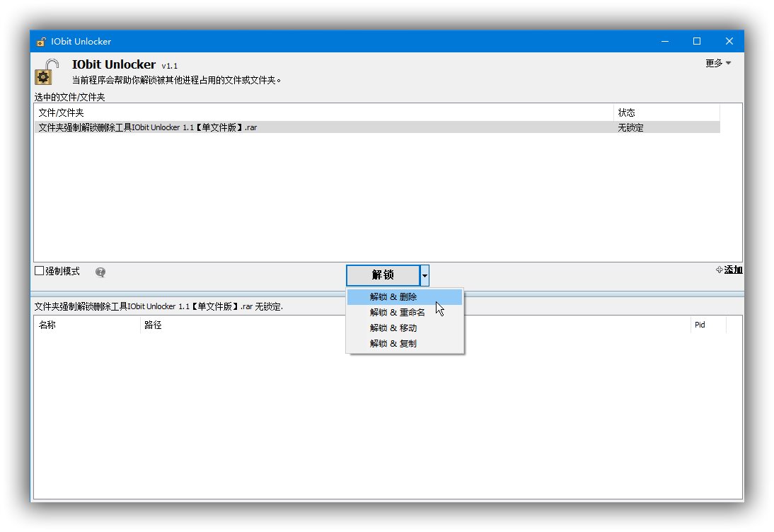
Task: Enable the 强制模式 checkbox
Action: coord(40,270)
